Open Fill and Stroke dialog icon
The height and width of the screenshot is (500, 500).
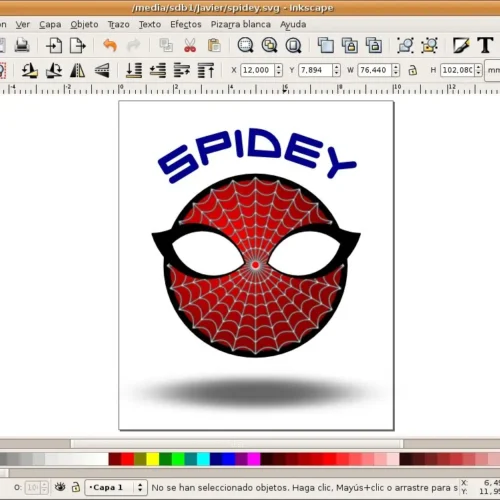coord(461,45)
